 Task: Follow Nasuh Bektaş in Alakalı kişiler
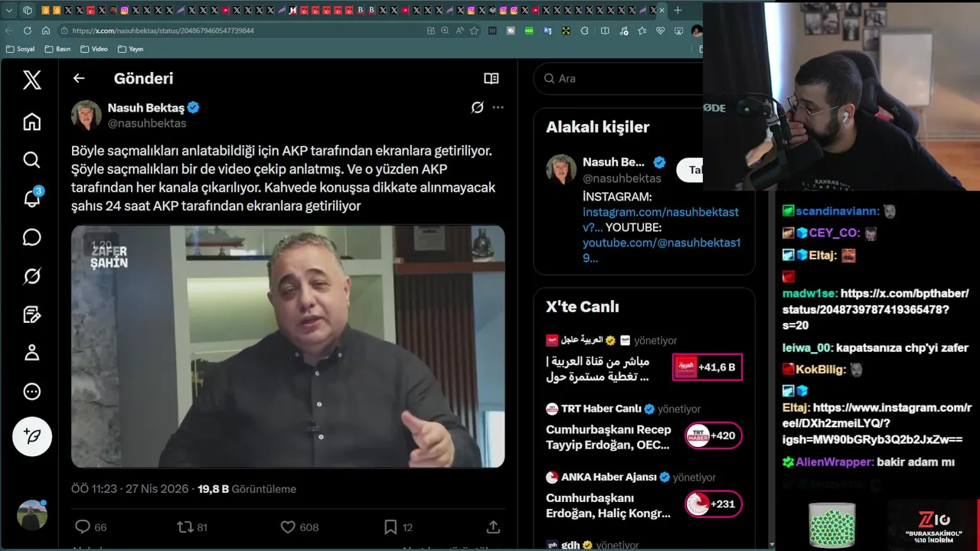[690, 170]
